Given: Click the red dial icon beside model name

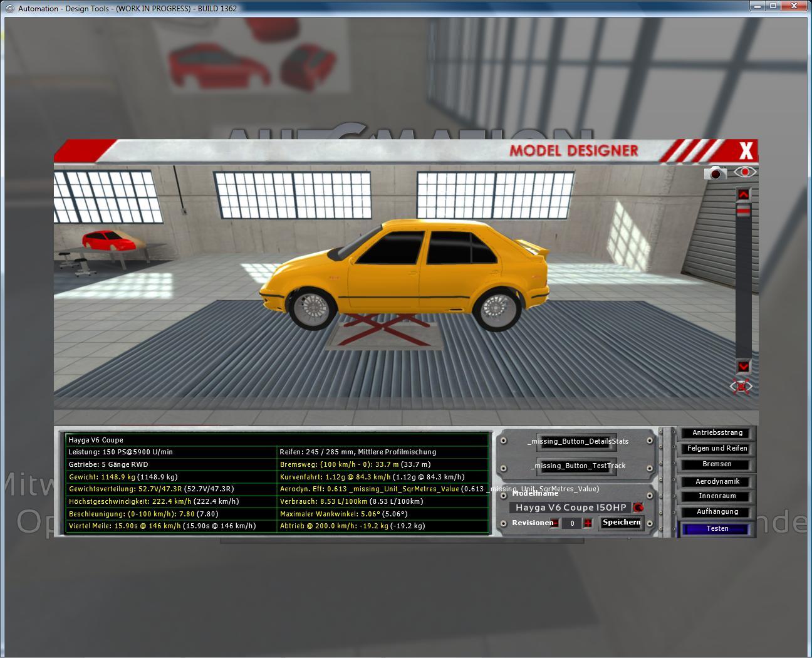Looking at the screenshot, I should tap(638, 508).
